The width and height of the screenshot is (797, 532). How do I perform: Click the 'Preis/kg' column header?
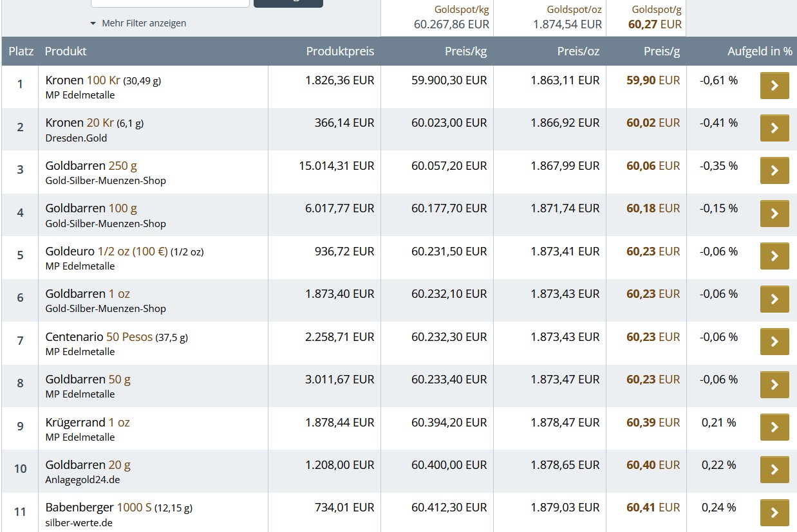465,51
